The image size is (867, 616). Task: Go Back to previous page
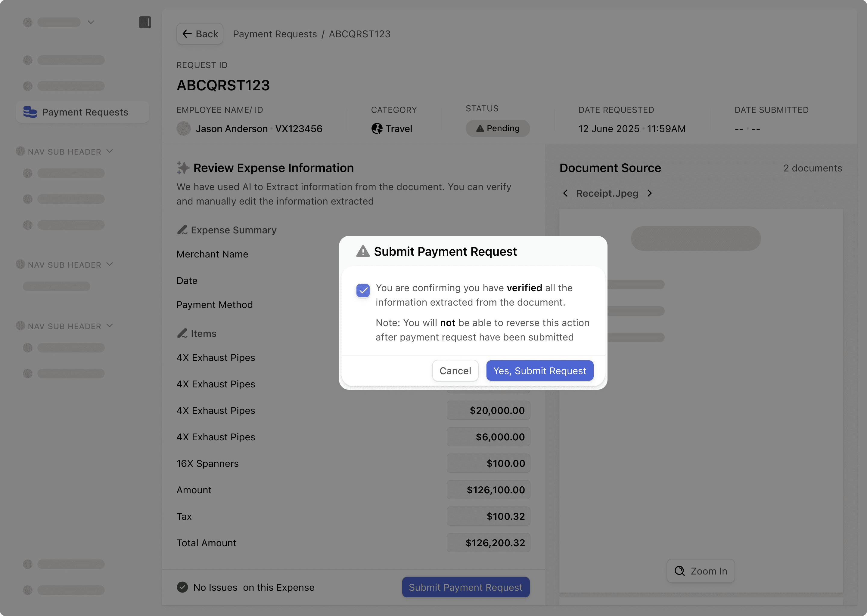(200, 34)
